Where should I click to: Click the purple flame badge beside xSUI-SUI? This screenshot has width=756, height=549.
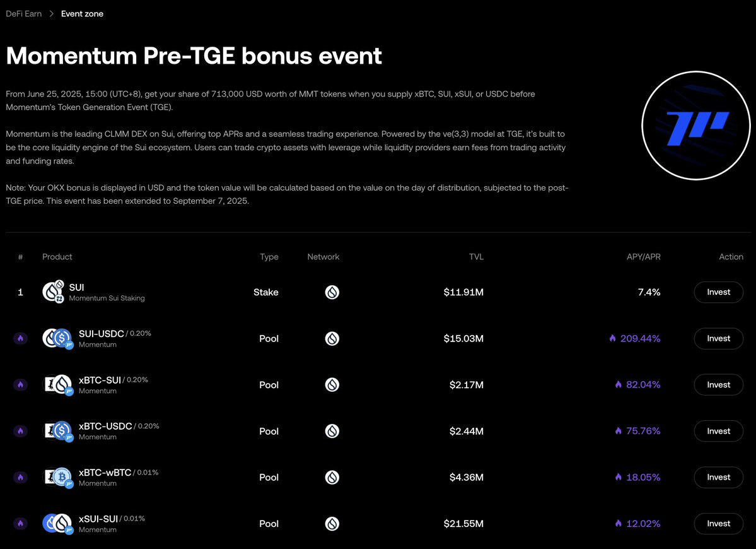coord(20,523)
